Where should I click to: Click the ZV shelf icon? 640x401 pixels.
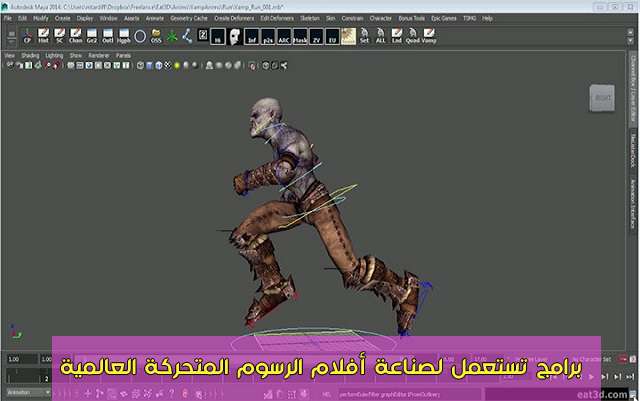click(316, 36)
